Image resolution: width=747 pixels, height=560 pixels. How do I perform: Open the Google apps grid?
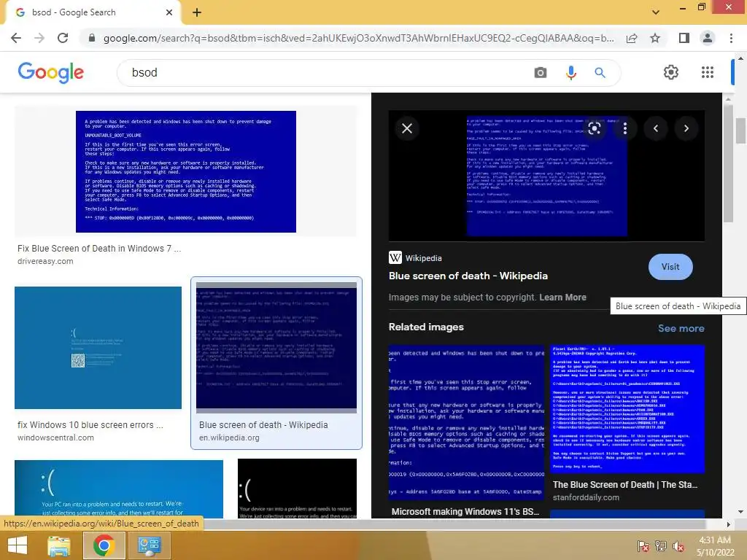point(708,72)
